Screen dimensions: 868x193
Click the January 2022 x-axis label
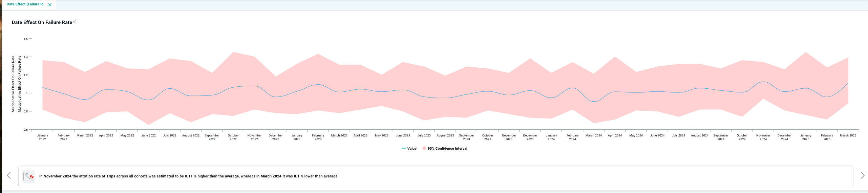(x=42, y=137)
